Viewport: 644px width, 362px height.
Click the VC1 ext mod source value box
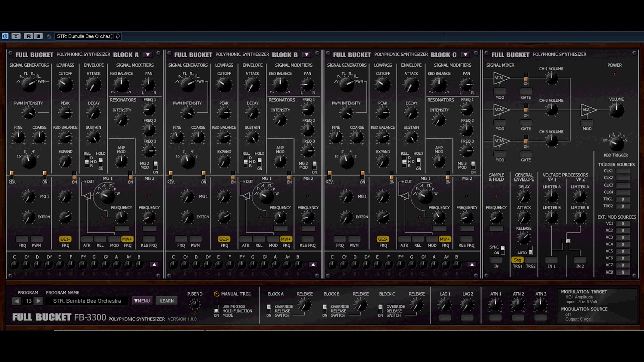pyautogui.click(x=623, y=224)
